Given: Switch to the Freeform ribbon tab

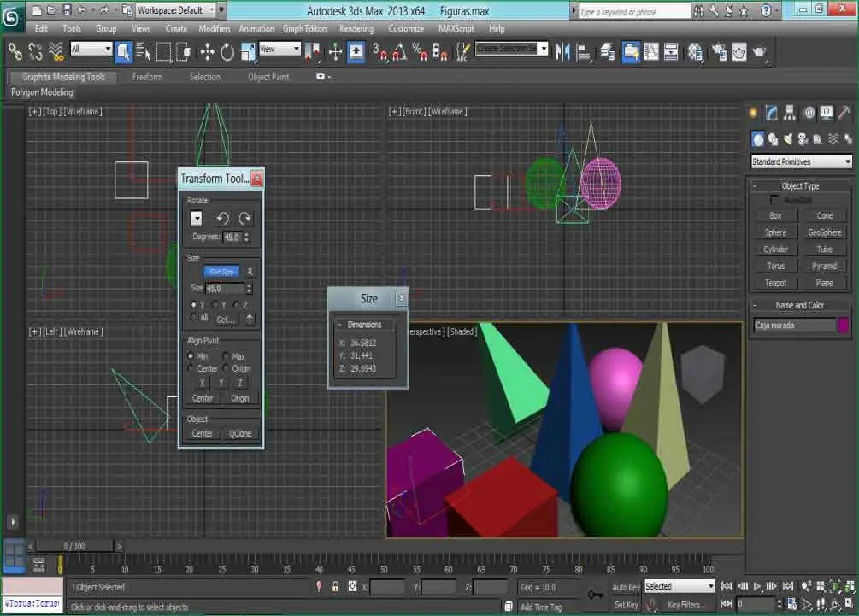Looking at the screenshot, I should pyautogui.click(x=147, y=77).
